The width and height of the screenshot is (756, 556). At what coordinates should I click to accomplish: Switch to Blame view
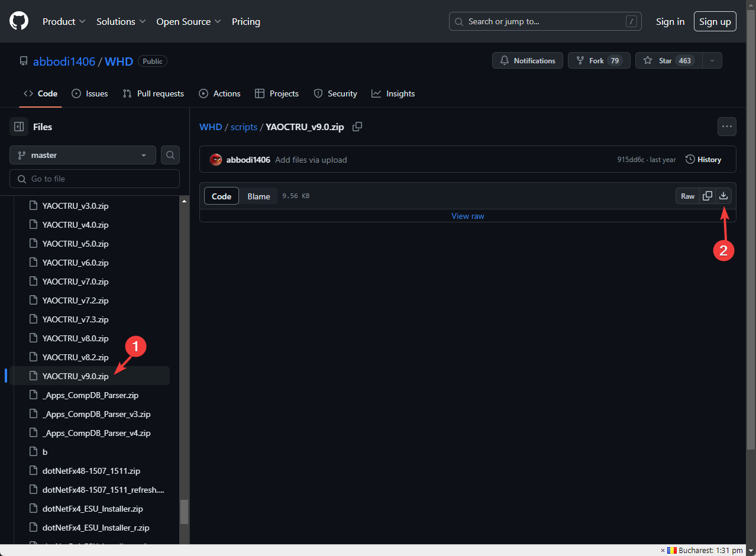(x=259, y=196)
